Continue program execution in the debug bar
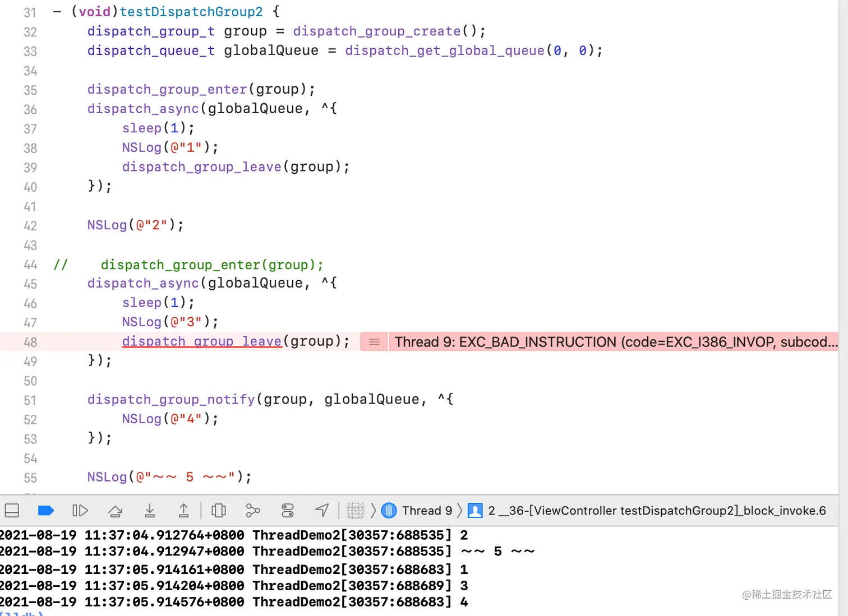Viewport: 848px width, 616px height. [x=80, y=511]
